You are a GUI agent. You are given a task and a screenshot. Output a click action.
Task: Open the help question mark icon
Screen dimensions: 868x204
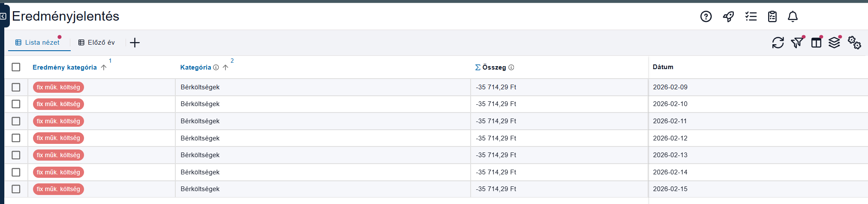(x=706, y=17)
